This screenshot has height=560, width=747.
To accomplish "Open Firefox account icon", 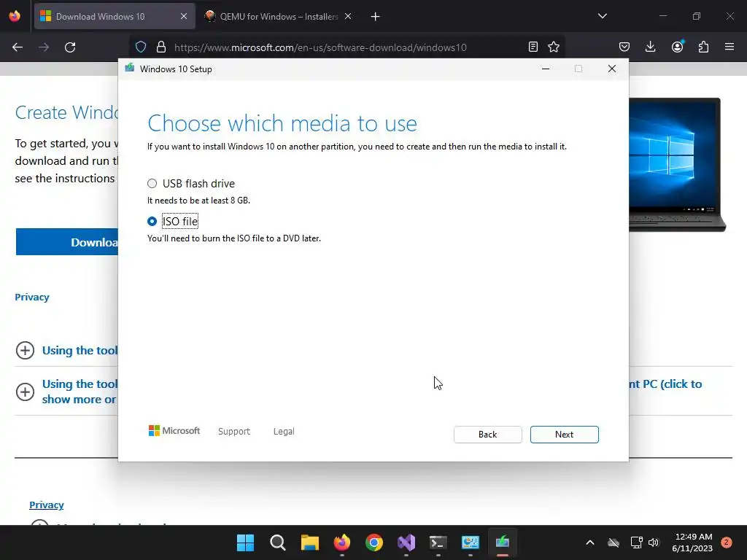I will (x=678, y=47).
